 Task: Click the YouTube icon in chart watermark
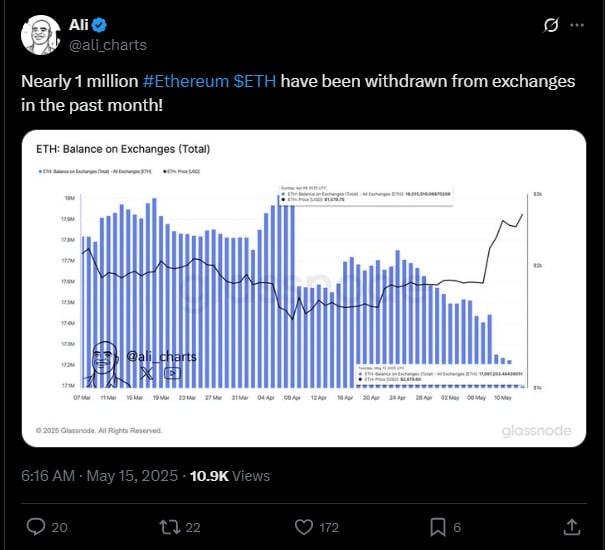172,373
